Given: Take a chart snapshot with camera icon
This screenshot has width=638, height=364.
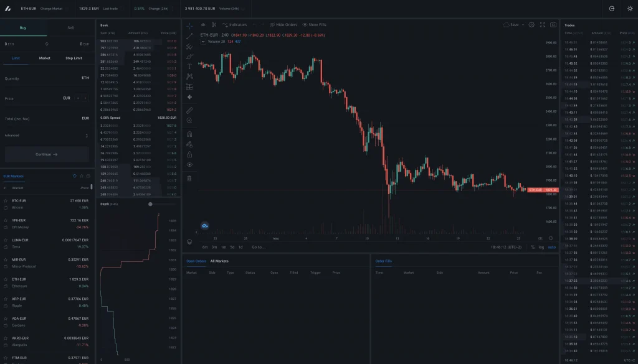Looking at the screenshot, I should click(553, 25).
